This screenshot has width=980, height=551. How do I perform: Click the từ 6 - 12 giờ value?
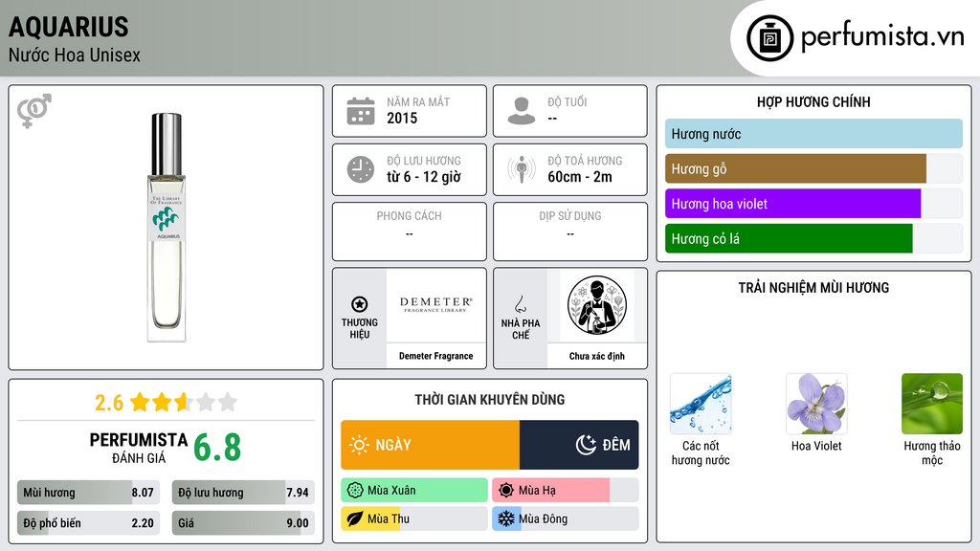click(424, 177)
